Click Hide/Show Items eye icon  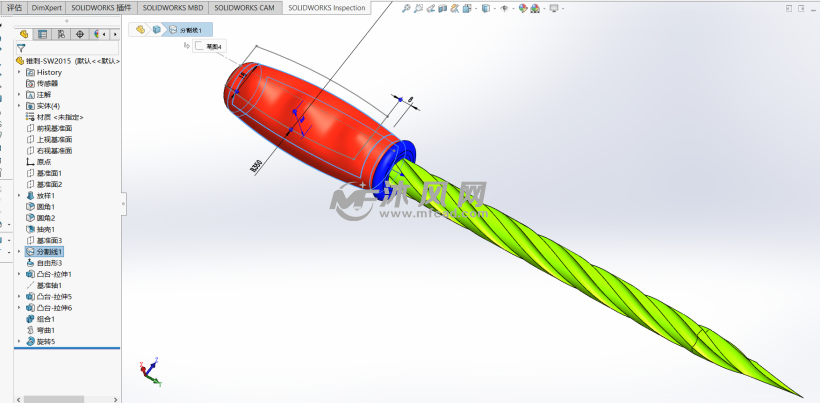504,8
